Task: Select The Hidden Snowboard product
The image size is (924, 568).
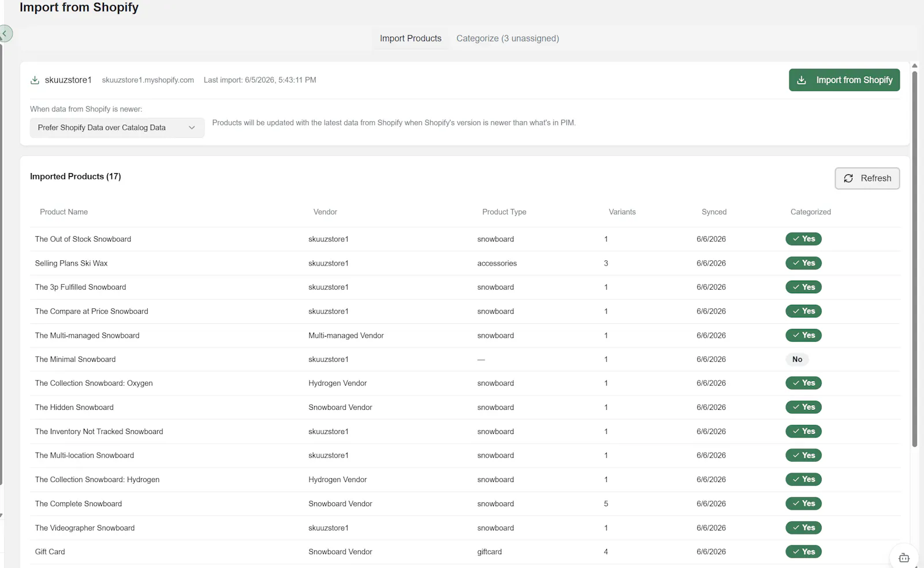Action: click(74, 408)
